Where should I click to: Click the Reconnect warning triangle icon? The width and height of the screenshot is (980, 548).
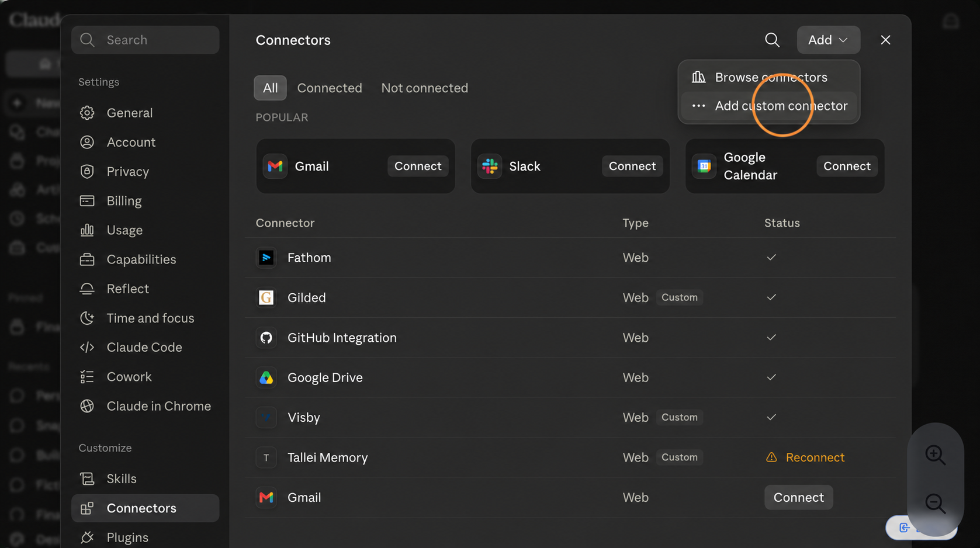click(771, 457)
